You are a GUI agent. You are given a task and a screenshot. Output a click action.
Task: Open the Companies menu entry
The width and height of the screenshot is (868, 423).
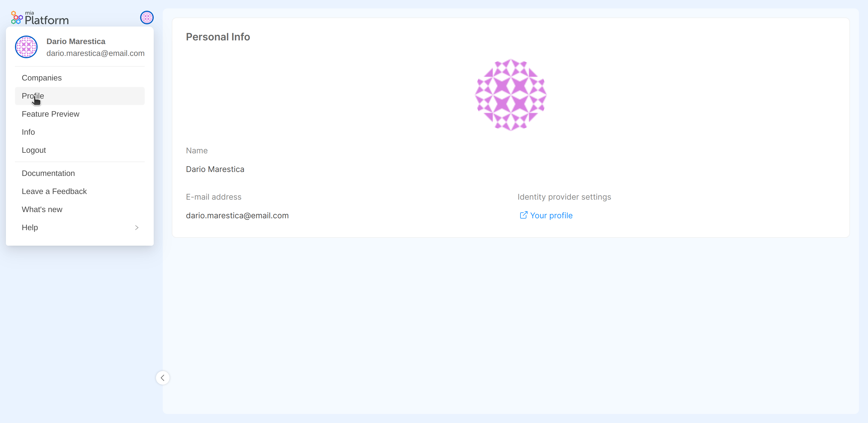(42, 78)
